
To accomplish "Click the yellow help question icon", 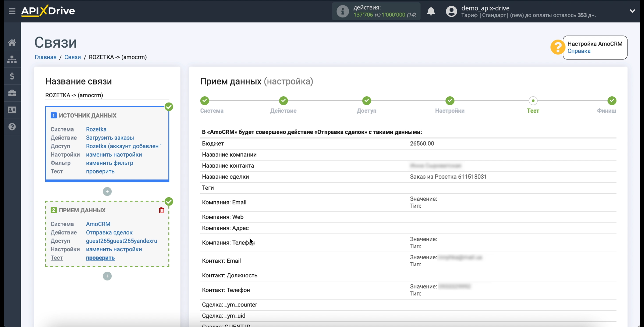I will coord(557,47).
